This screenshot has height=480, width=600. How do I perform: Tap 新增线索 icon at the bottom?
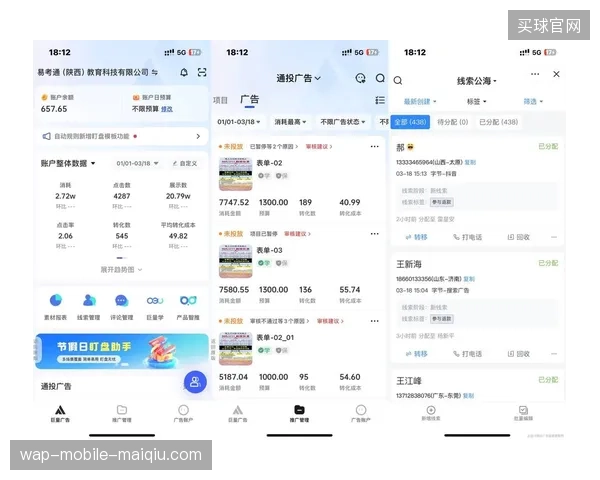431,410
